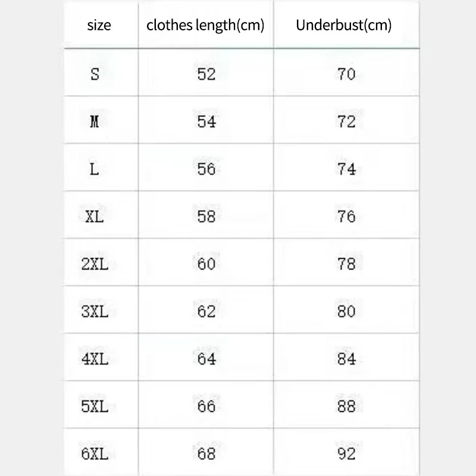
Task: Click clothes length value 52
Action: click(x=206, y=74)
